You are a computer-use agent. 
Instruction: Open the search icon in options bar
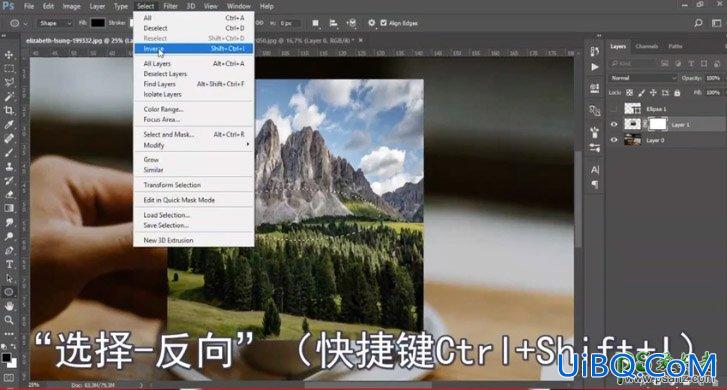[698, 23]
